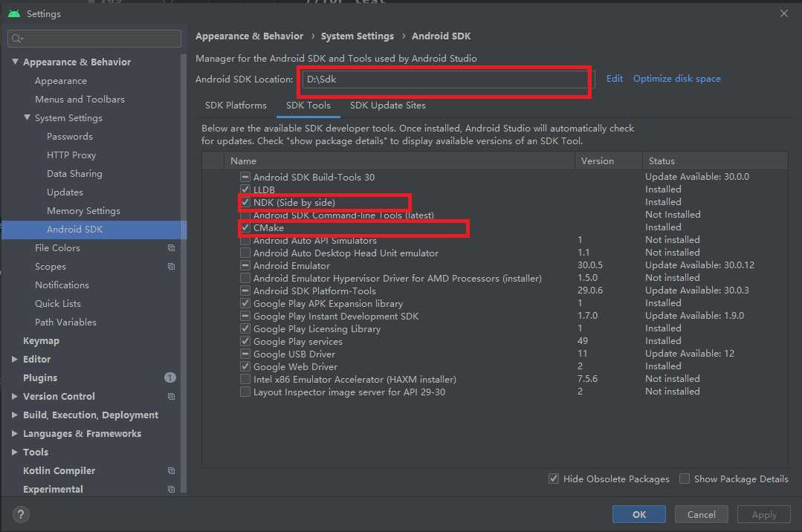This screenshot has width=802, height=532.
Task: Toggle Android SDK Build-Tools 30 checkbox
Action: point(245,177)
